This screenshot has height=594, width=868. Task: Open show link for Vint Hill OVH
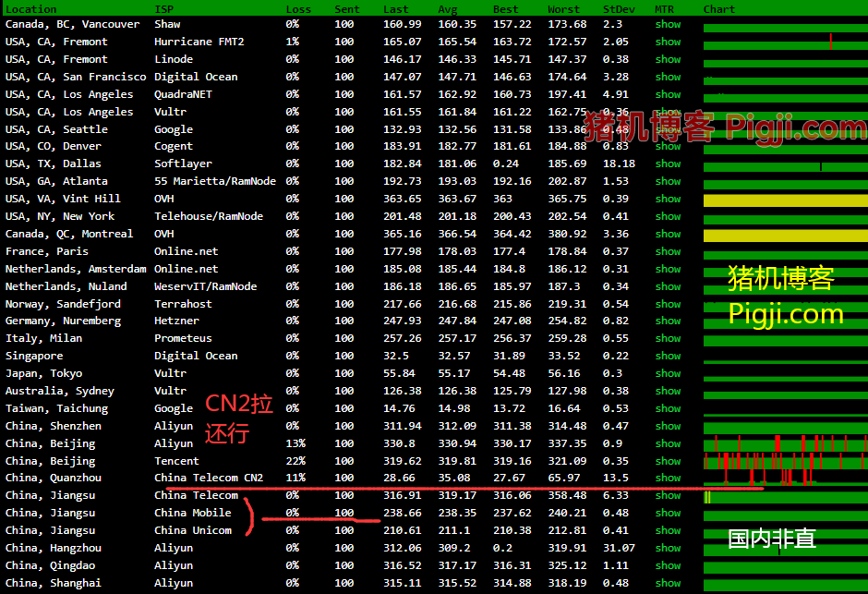[x=668, y=199]
